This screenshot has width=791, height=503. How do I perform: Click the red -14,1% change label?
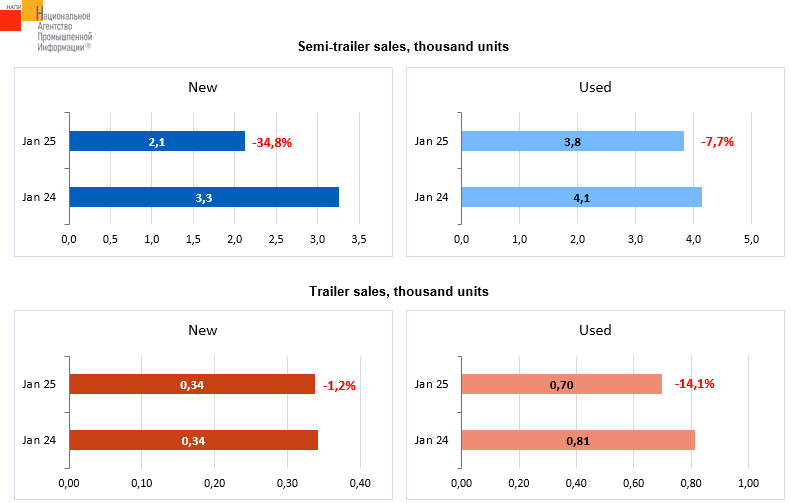tap(694, 383)
